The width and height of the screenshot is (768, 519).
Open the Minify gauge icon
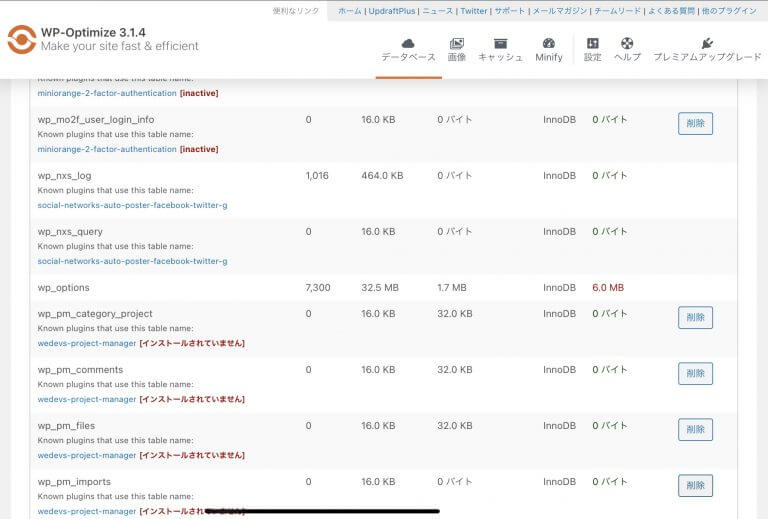(x=549, y=43)
